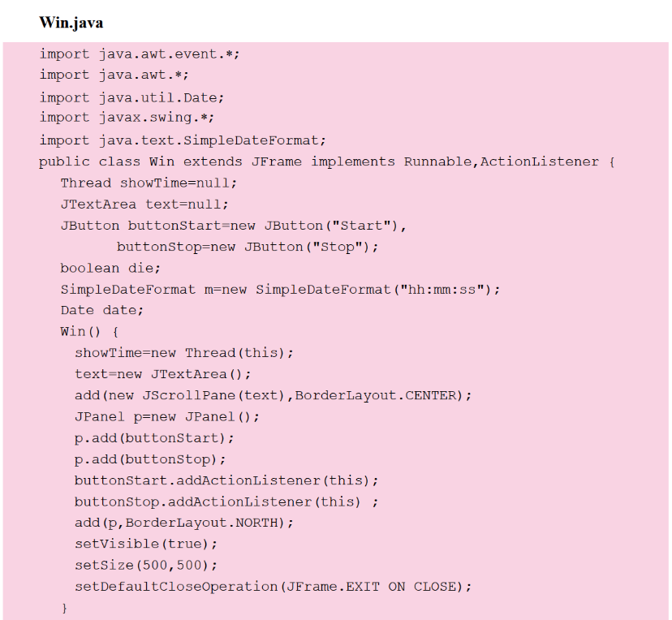This screenshot has height=620, width=672.
Task: Click the JPanel p=new JPanel() line
Action: point(167,417)
